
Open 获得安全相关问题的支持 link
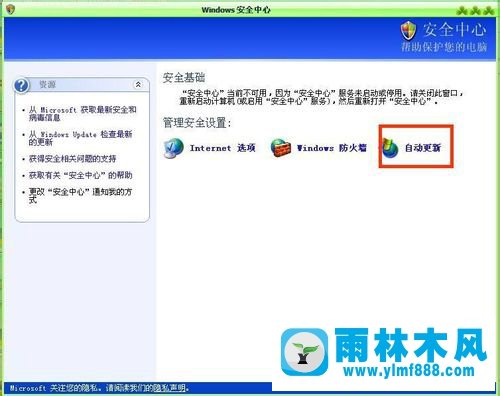pos(72,159)
